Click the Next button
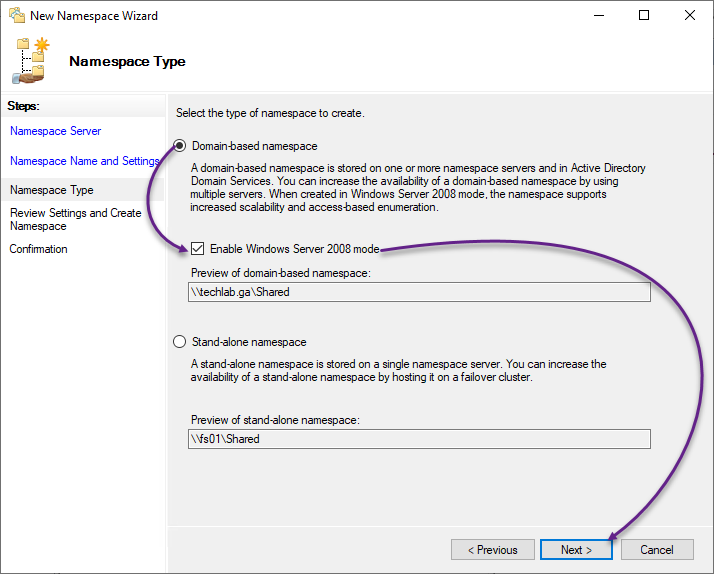Screen dimensions: 714x574 click(576, 549)
